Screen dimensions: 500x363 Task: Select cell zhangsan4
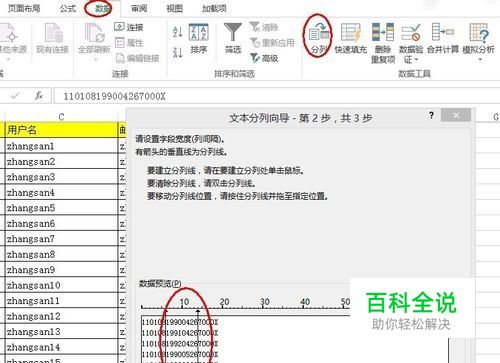pyautogui.click(x=61, y=192)
